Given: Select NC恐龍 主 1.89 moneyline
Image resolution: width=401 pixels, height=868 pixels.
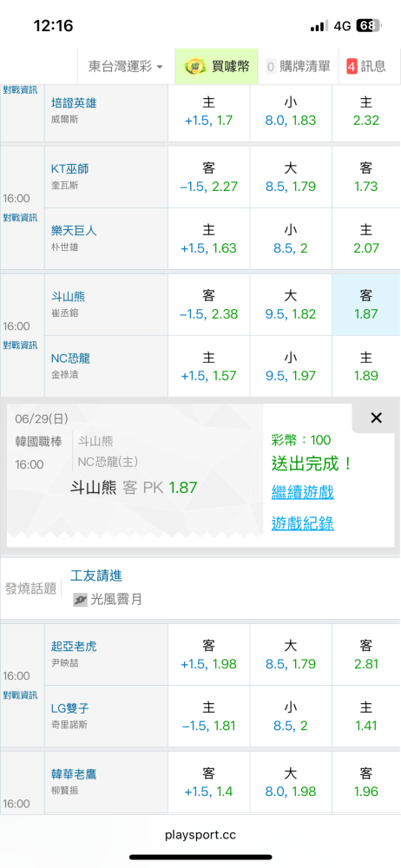Looking at the screenshot, I should click(366, 366).
